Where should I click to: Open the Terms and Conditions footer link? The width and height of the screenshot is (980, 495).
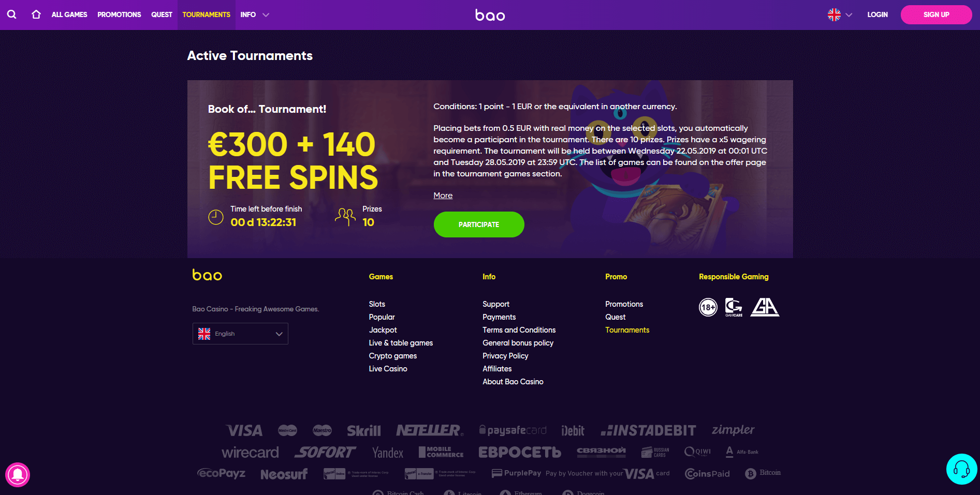pos(519,330)
